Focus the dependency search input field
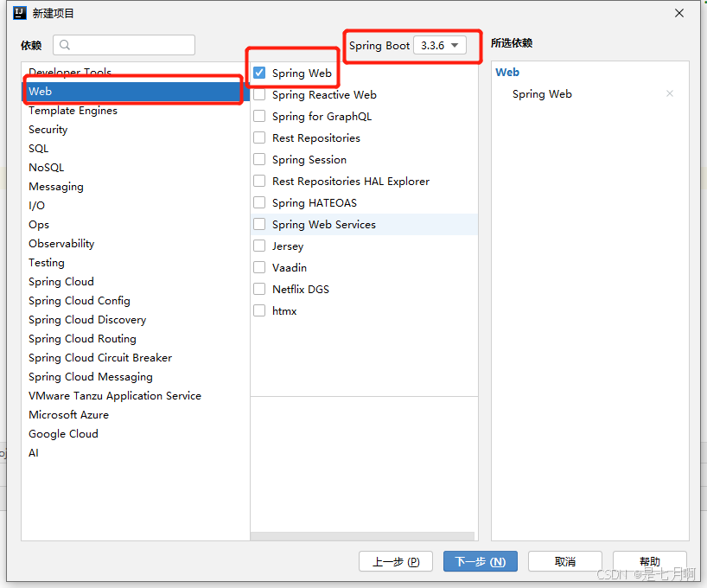This screenshot has width=707, height=588. point(124,45)
